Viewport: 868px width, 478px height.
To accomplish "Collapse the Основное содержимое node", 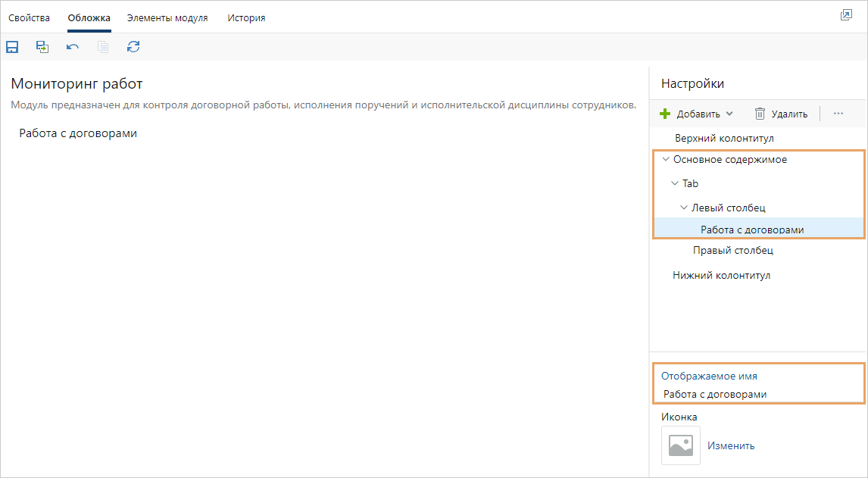I will click(666, 160).
